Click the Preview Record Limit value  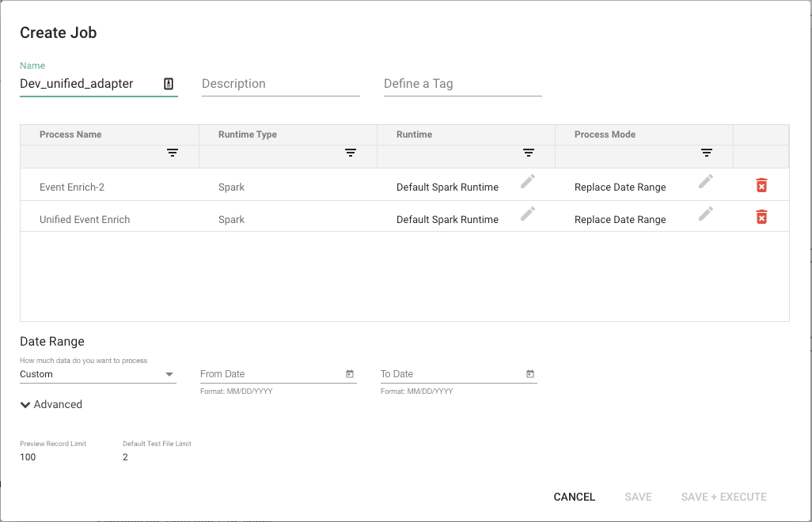pos(28,457)
